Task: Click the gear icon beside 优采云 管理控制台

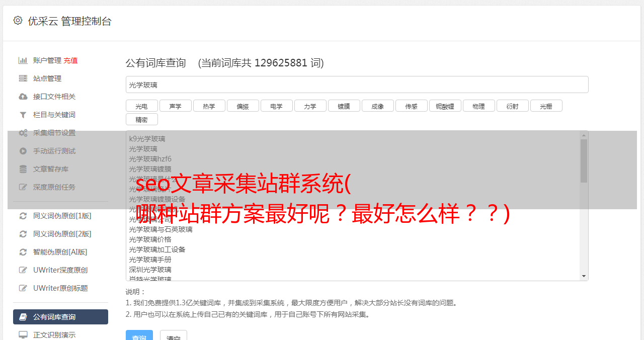Action: click(18, 21)
